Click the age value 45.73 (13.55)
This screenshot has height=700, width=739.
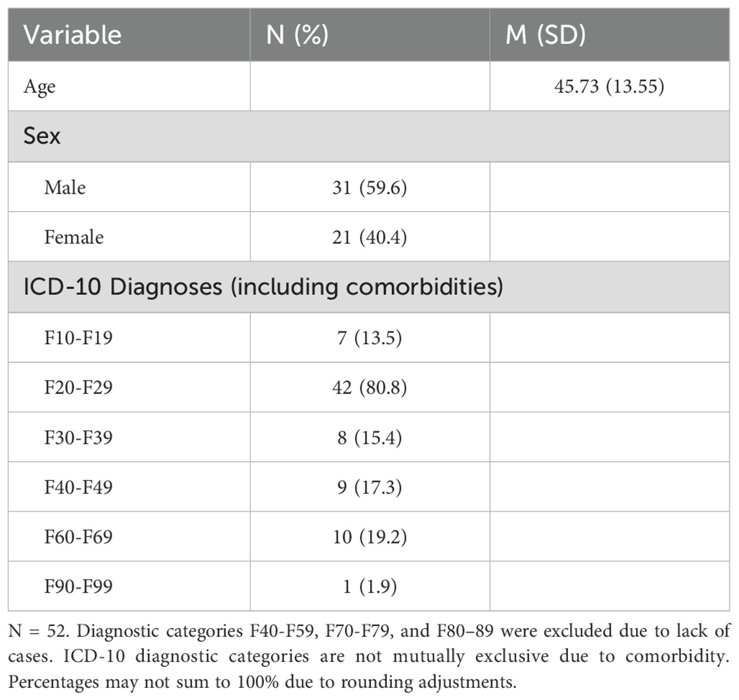pos(609,87)
